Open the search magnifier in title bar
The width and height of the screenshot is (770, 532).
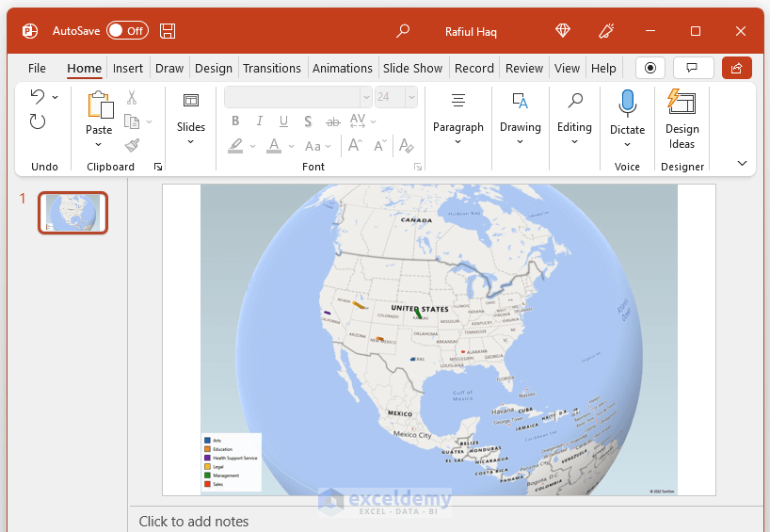(x=403, y=31)
